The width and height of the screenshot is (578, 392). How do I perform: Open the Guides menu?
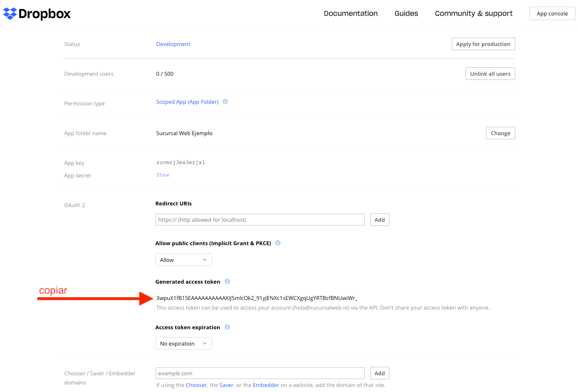(406, 13)
